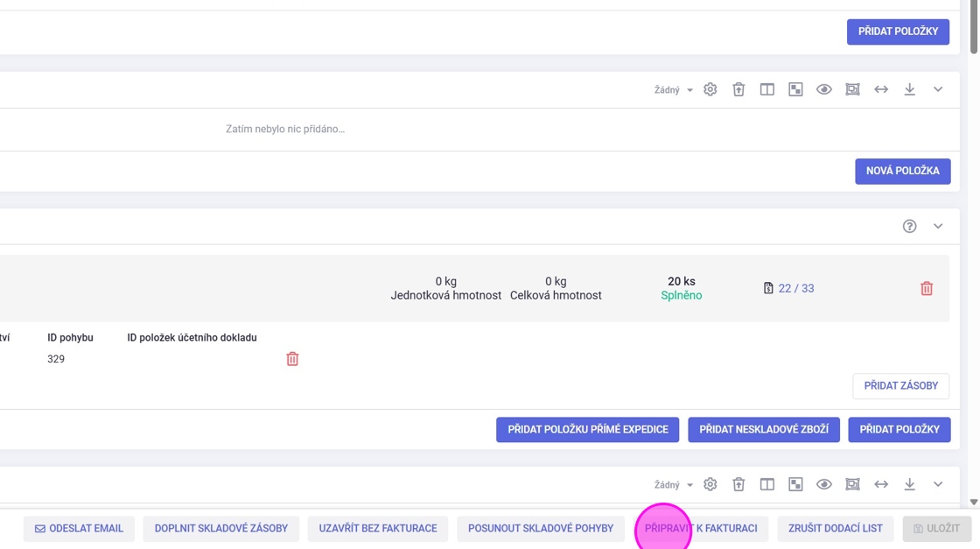Open settings gear in upper table toolbar
The height and width of the screenshot is (549, 980).
(x=710, y=89)
